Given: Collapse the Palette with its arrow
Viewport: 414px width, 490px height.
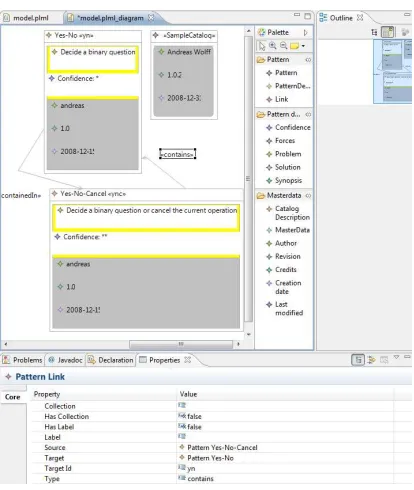Looking at the screenshot, I should [305, 32].
